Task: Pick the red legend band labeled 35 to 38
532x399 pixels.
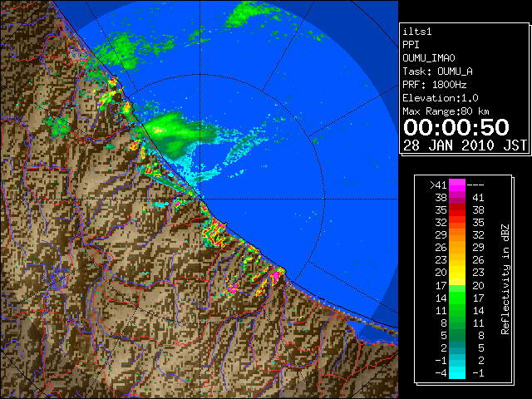Action: pyautogui.click(x=457, y=210)
